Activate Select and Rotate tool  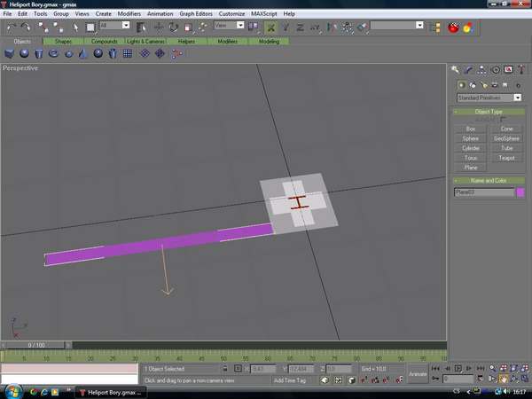pos(174,27)
